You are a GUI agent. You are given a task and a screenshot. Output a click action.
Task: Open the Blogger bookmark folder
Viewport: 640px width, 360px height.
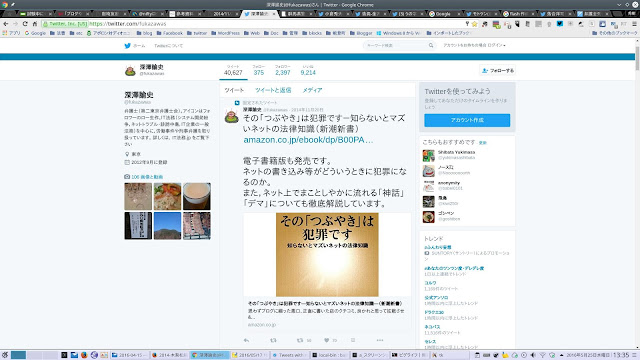click(x=361, y=33)
